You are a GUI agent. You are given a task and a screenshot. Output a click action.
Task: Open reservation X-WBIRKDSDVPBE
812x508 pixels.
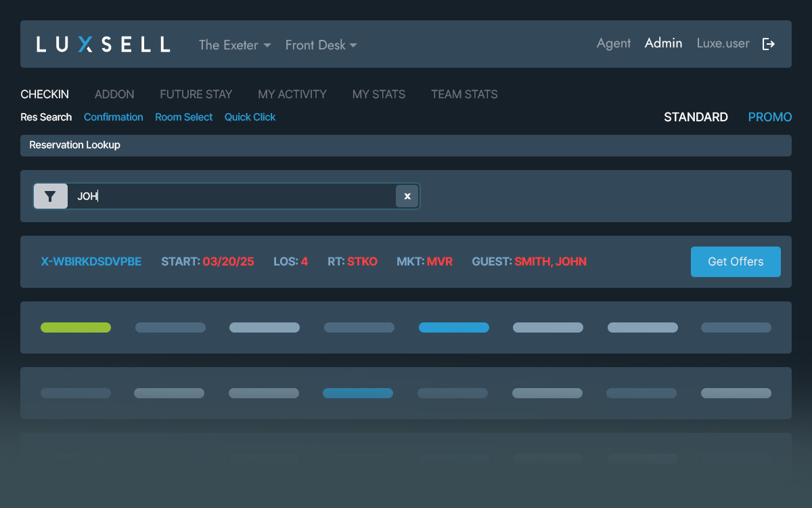coord(91,261)
